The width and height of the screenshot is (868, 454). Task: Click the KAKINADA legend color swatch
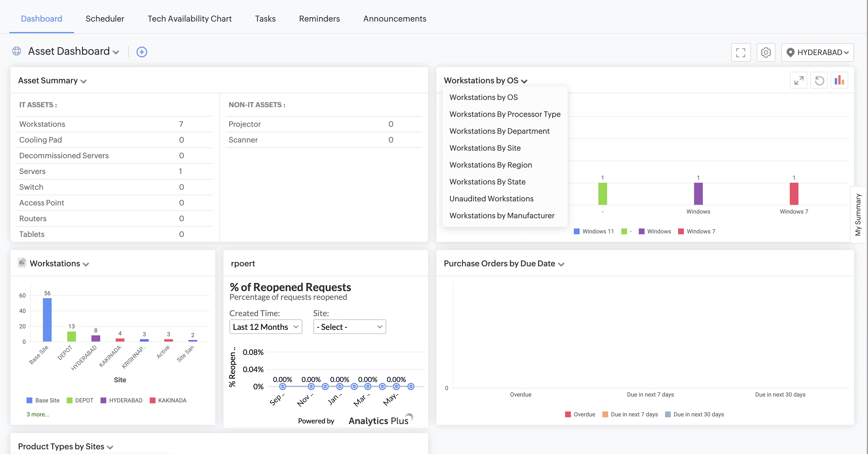[153, 400]
